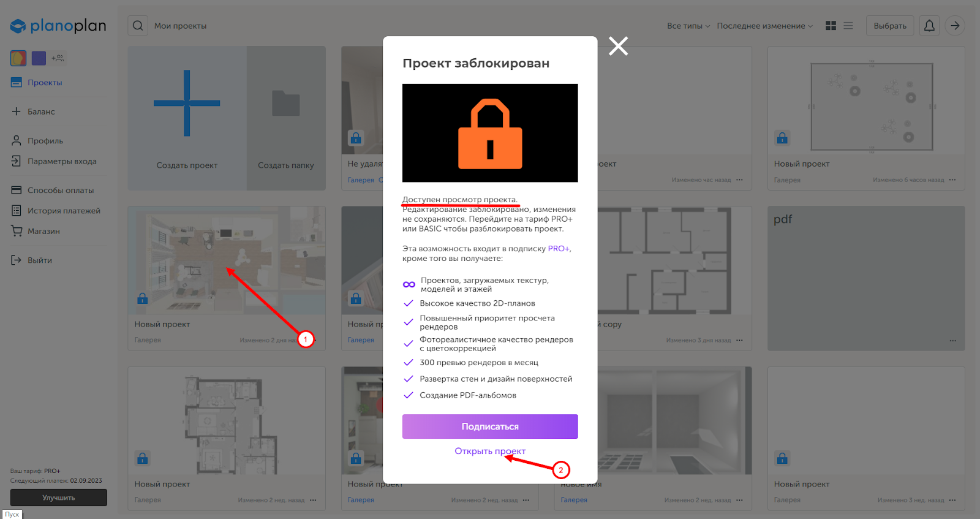Select the purple workspace avatar swatch
Image resolution: width=980 pixels, height=519 pixels.
pos(39,58)
